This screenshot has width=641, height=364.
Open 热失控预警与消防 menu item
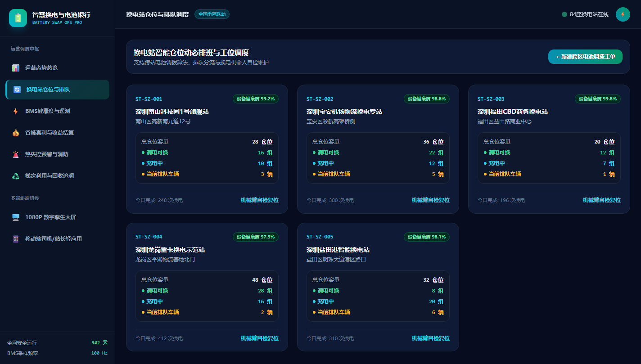click(57, 154)
